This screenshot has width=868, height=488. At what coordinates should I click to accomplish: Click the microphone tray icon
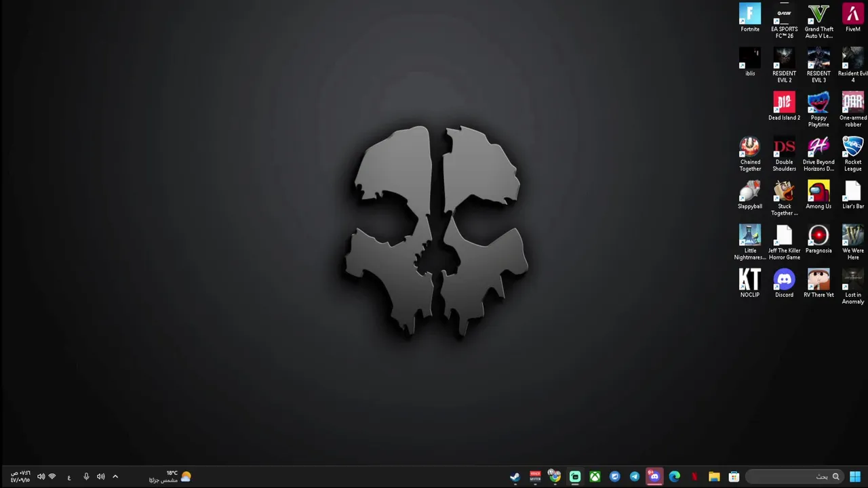tap(86, 476)
